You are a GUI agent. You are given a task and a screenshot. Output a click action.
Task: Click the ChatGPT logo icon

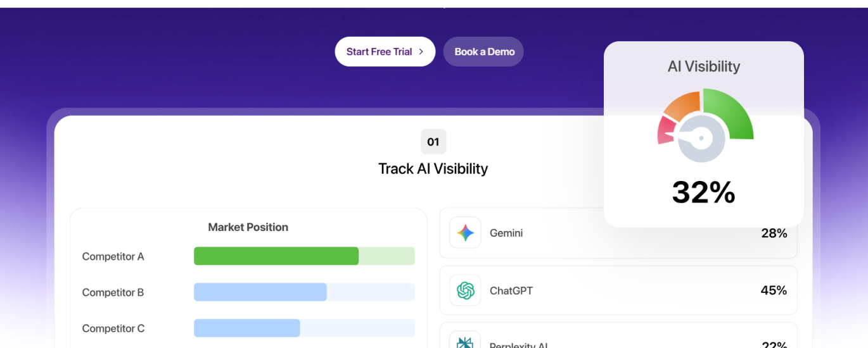(465, 290)
